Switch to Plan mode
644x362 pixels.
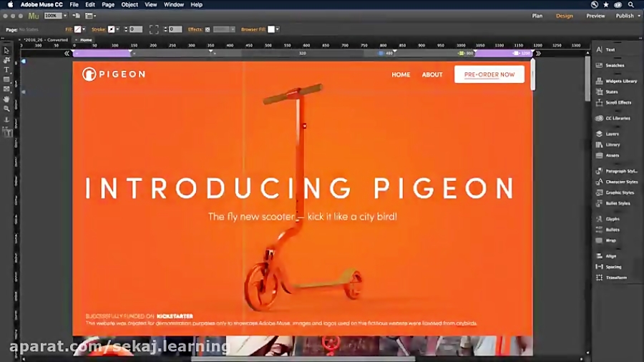pyautogui.click(x=537, y=16)
